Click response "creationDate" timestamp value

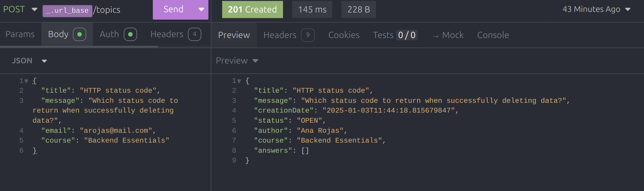389,111
